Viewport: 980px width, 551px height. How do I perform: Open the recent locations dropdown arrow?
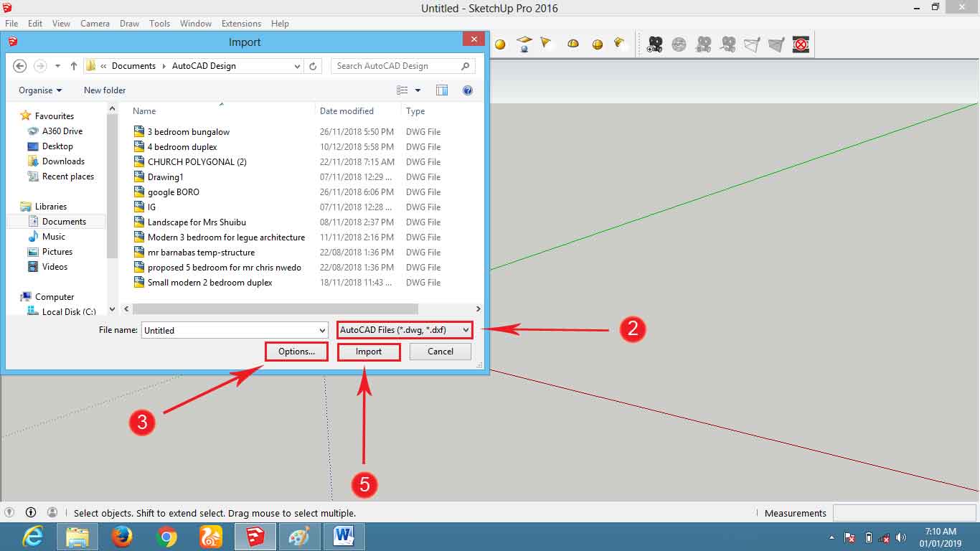point(57,66)
